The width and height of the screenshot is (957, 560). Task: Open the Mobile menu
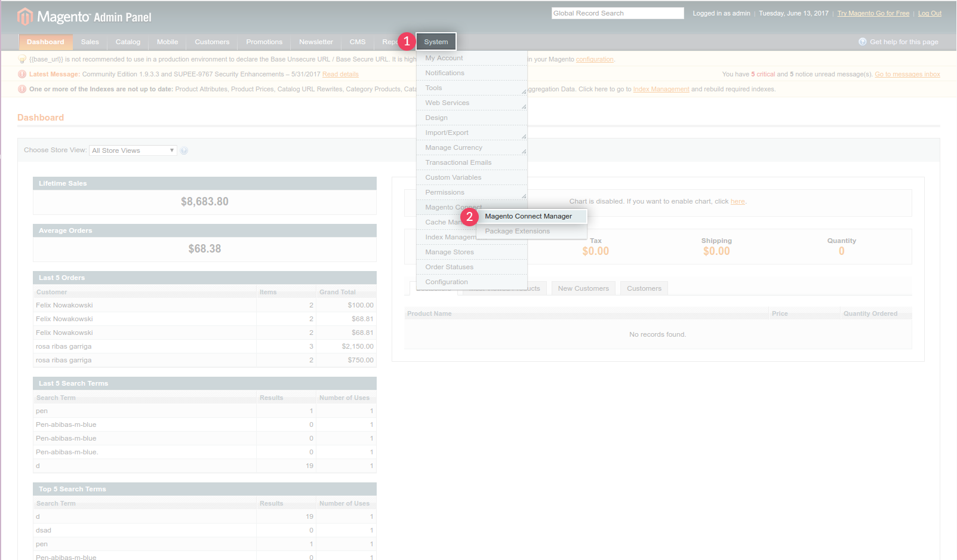tap(168, 42)
